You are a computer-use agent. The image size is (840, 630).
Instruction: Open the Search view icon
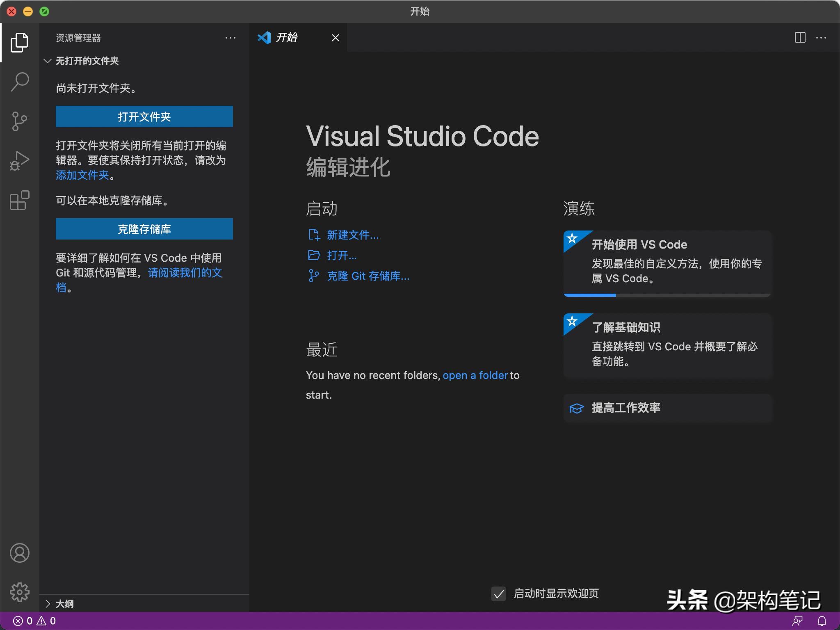pos(19,82)
